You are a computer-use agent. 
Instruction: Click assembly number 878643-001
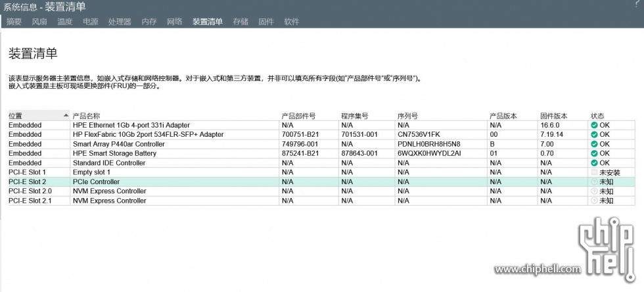pyautogui.click(x=359, y=153)
